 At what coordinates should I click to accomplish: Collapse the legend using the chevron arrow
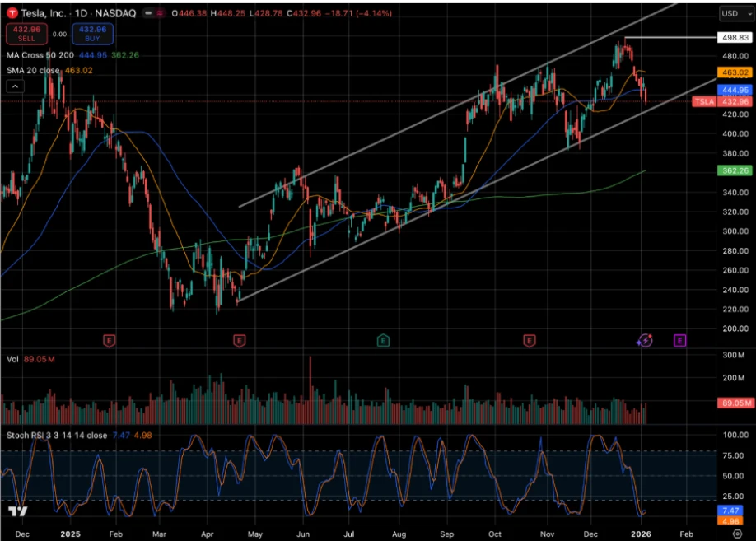click(x=15, y=85)
